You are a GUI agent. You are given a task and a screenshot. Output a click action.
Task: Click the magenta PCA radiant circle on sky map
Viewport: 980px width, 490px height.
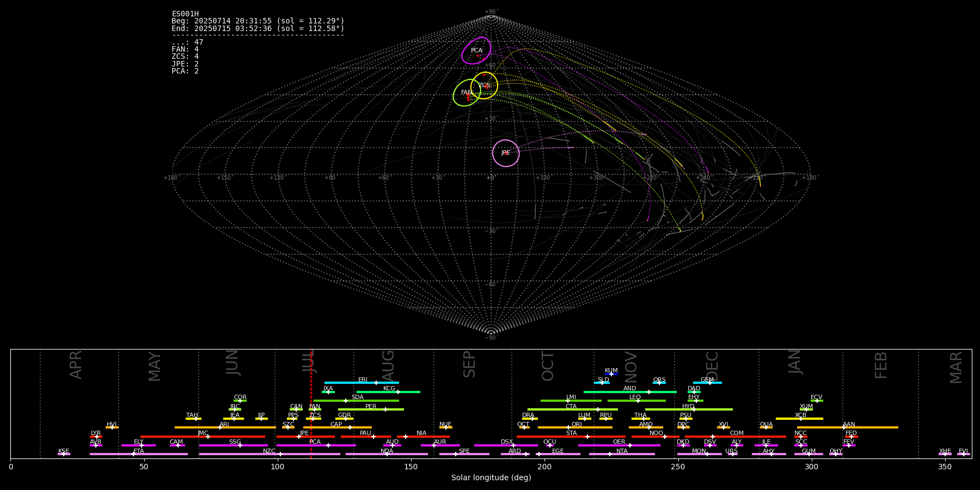(x=476, y=51)
